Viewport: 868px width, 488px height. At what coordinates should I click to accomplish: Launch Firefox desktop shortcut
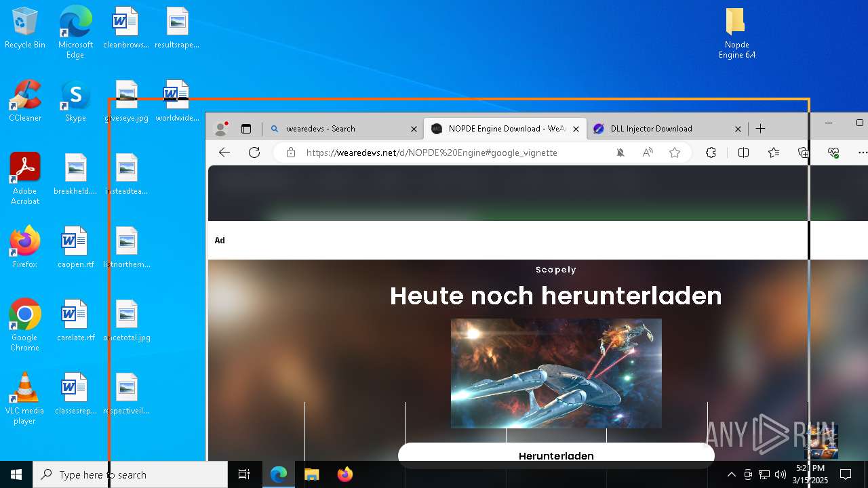[25, 247]
